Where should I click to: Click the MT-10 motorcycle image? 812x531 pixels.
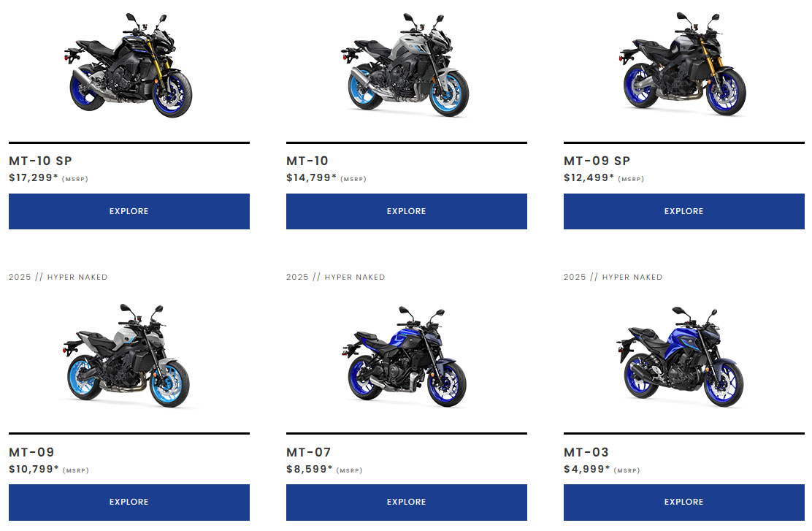(x=405, y=65)
